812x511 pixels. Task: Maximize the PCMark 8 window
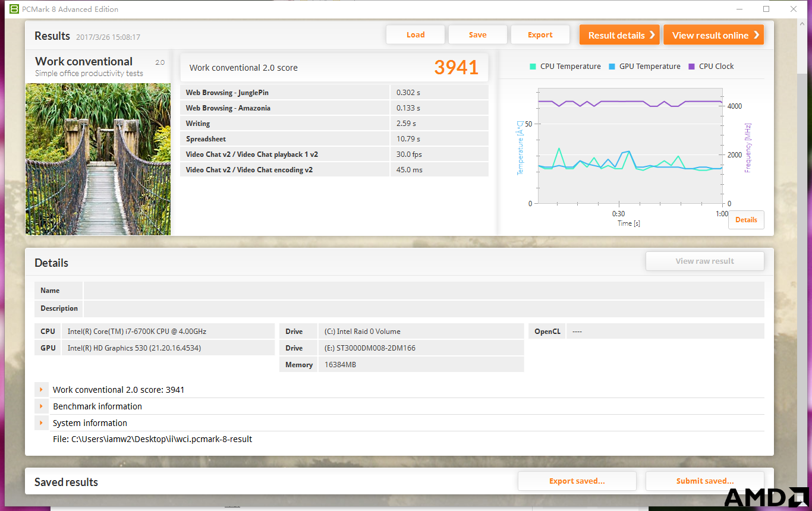coord(766,9)
